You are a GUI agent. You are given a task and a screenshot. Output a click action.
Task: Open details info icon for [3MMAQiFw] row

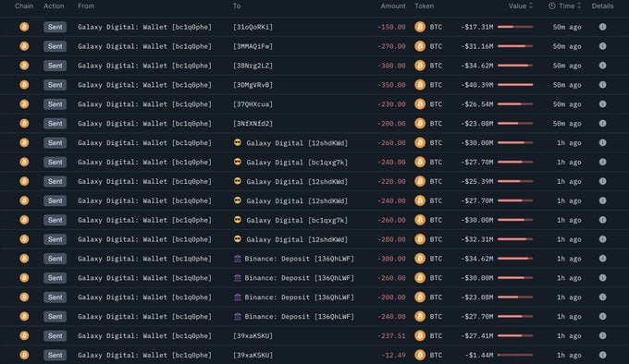602,46
